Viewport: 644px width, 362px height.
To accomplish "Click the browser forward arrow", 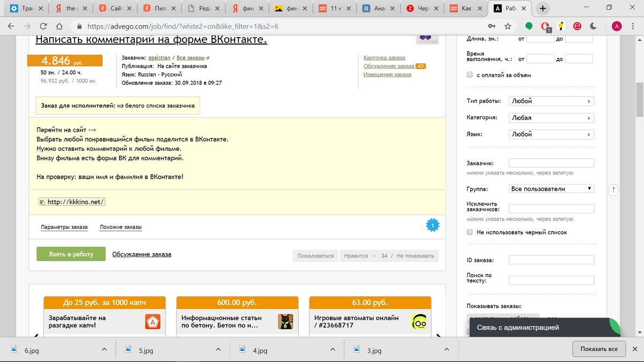I will [x=27, y=26].
